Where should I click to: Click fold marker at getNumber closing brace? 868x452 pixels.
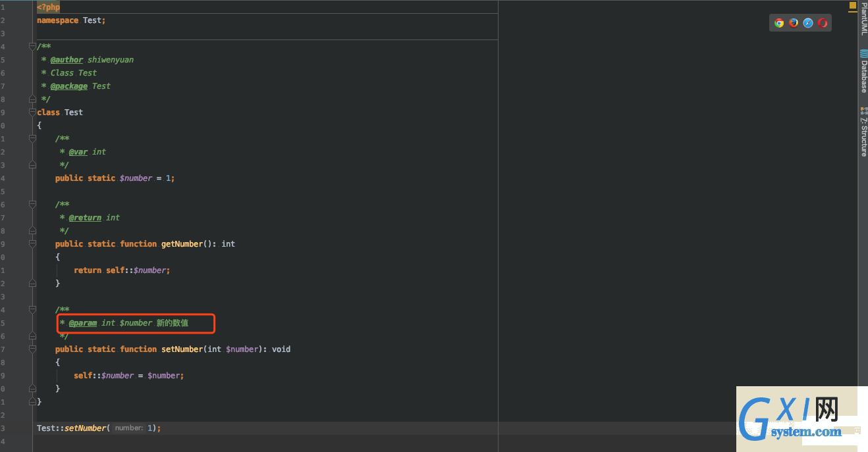(32, 284)
